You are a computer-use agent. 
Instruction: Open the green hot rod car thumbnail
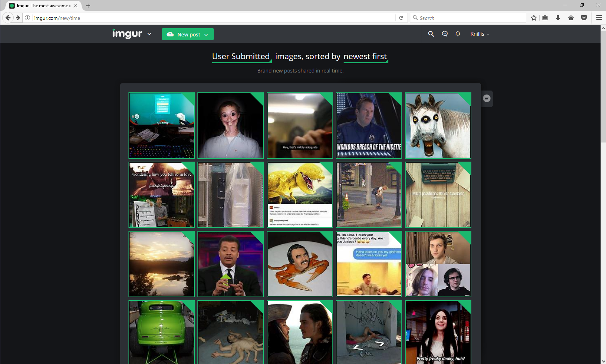[x=162, y=332]
